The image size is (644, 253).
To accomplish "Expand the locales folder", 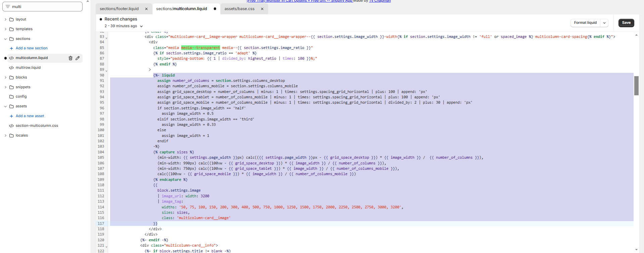I will pos(5,136).
